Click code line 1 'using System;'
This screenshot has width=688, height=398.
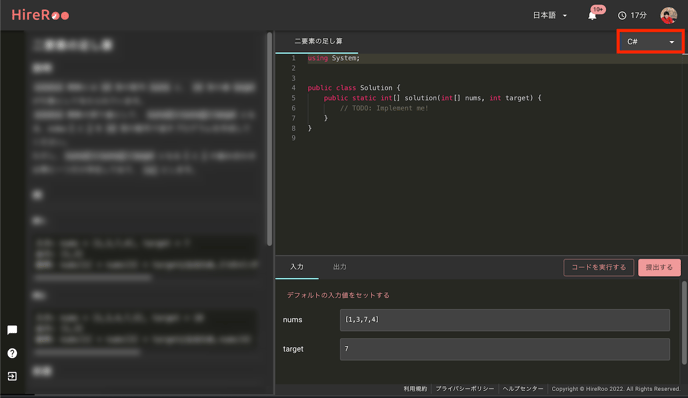click(333, 58)
